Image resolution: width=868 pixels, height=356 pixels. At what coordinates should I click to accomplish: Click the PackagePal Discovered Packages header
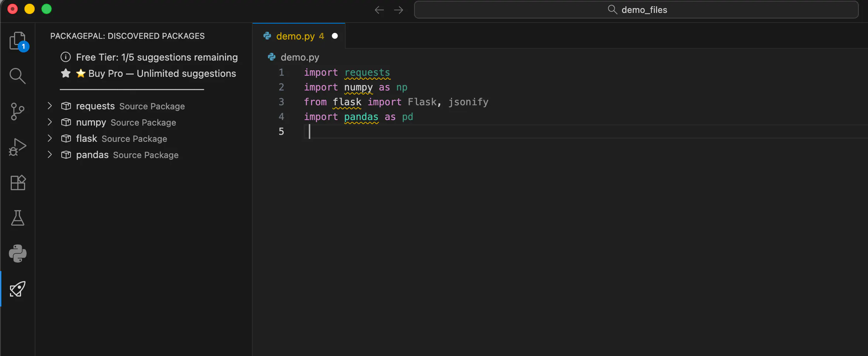click(127, 36)
